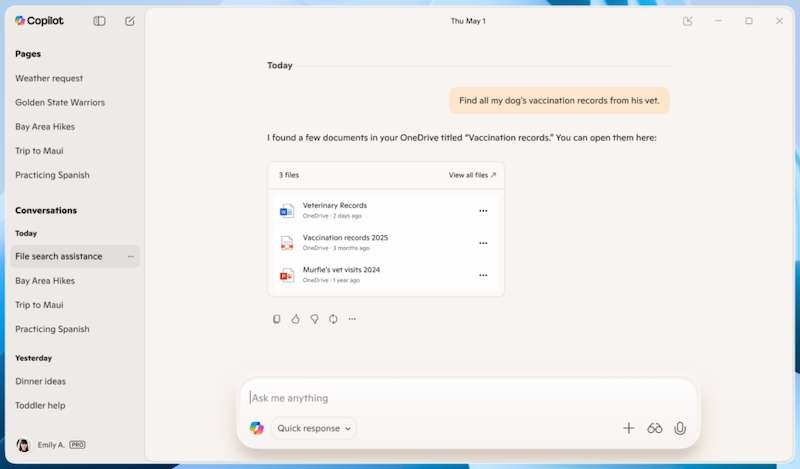Click the microphone icon
Screen dimensions: 800x469
tap(680, 428)
